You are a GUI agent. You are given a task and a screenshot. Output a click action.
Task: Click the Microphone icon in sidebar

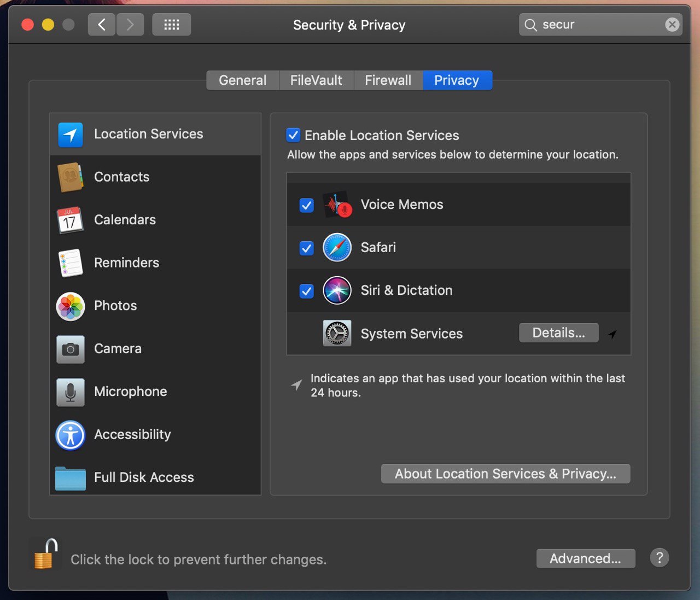pos(71,392)
